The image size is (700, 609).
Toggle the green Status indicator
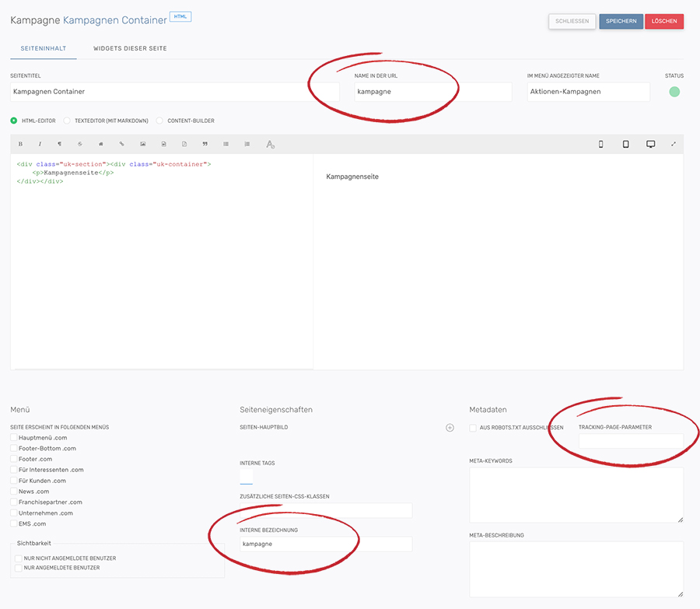[x=674, y=92]
